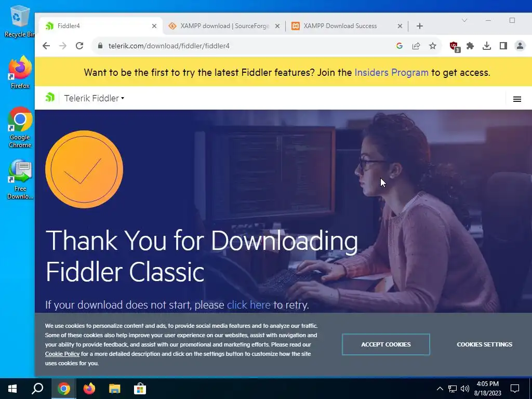Open the tab search chevron
Screen dimensions: 532x399
point(464,20)
